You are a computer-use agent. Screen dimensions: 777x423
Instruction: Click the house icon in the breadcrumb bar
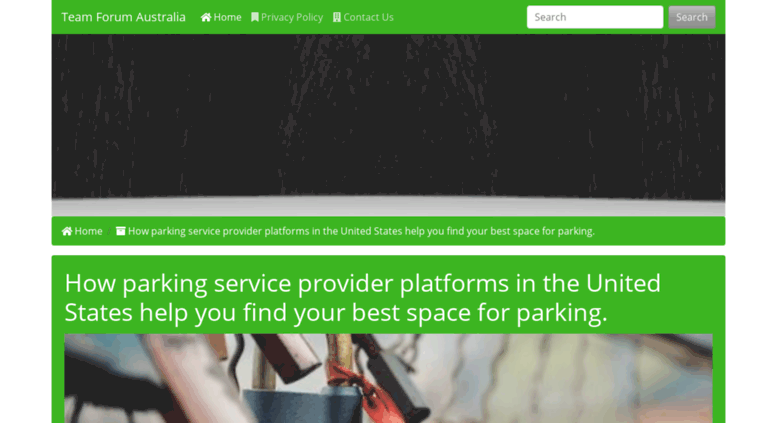tap(67, 231)
